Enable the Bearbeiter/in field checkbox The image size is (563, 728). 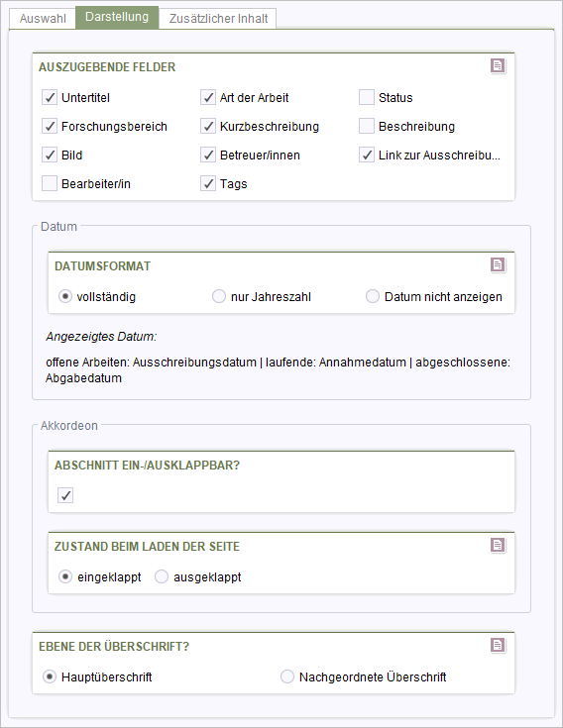point(50,183)
